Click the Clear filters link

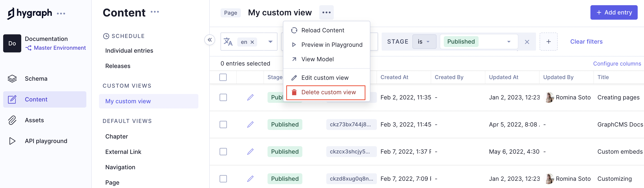586,42
